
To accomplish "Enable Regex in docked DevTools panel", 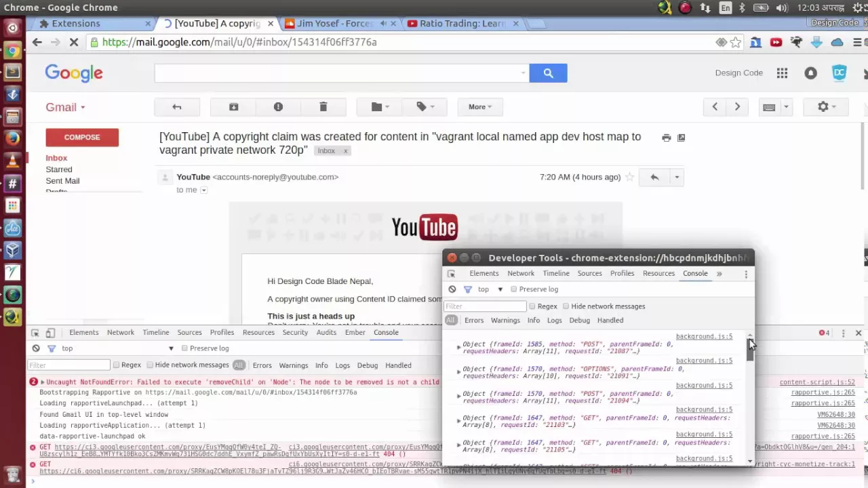I will coord(116,365).
